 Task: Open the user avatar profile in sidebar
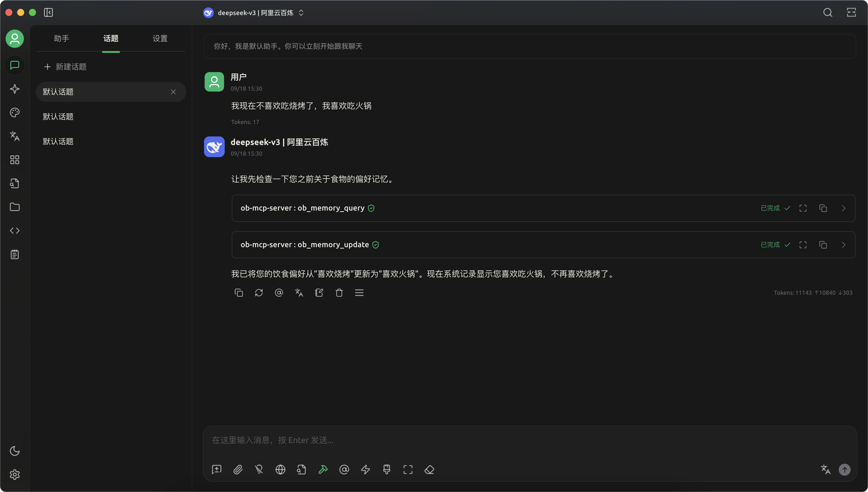[x=14, y=39]
